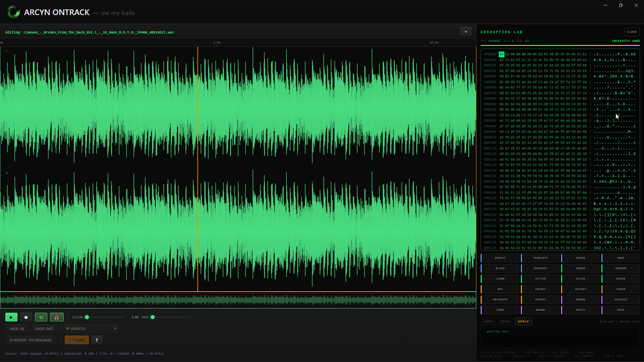Image resolution: width=644 pixels, height=362 pixels.
Task: Trigger the Rot operation
Action: pos(500,289)
